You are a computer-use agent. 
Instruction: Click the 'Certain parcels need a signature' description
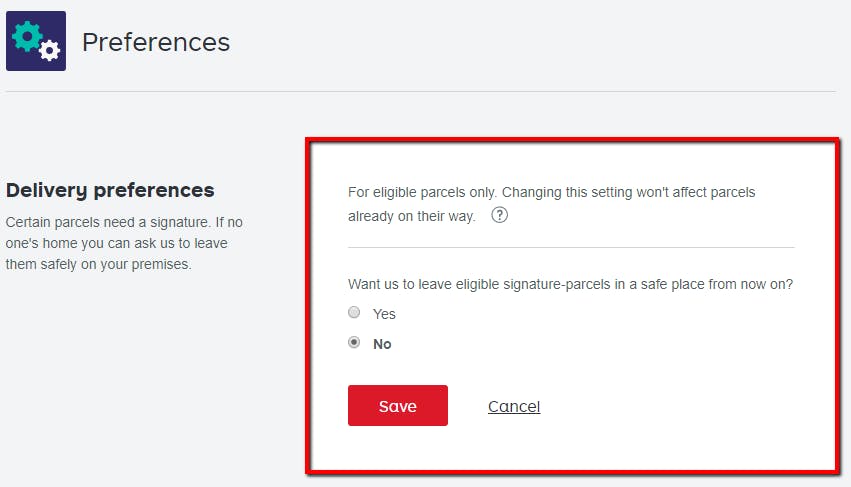(124, 220)
